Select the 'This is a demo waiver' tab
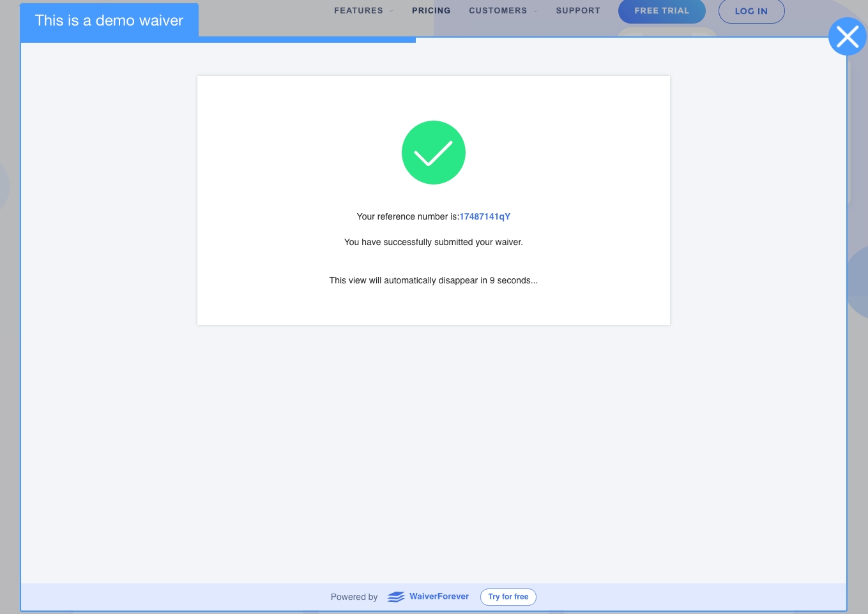Image resolution: width=868 pixels, height=614 pixels. pos(109,20)
